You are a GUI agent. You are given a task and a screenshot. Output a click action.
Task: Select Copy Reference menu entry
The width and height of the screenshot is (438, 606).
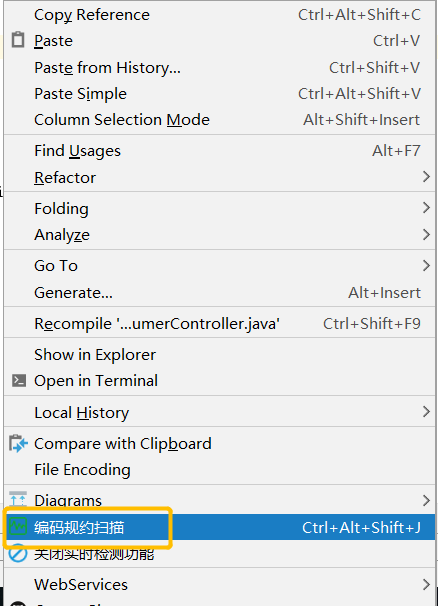tap(219, 15)
